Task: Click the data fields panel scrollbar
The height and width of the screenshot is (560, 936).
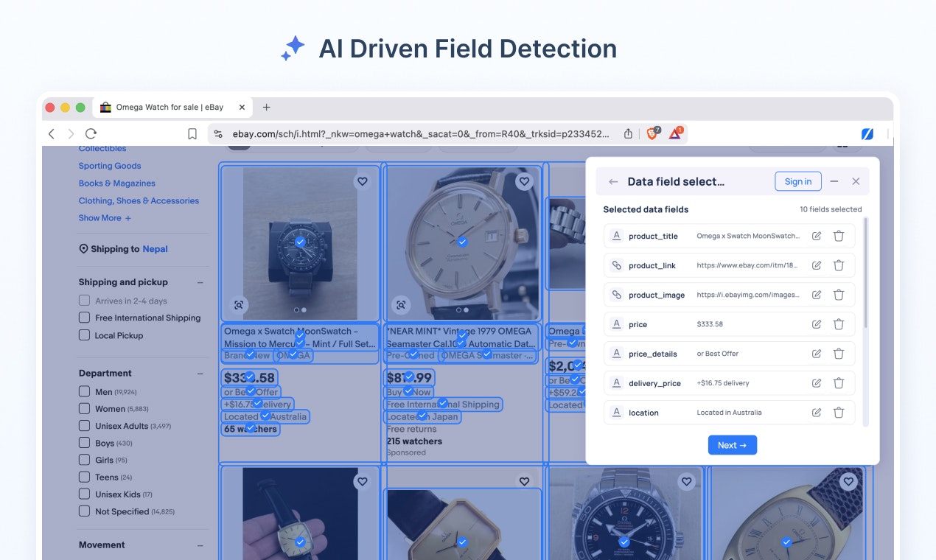Action: tap(865, 273)
